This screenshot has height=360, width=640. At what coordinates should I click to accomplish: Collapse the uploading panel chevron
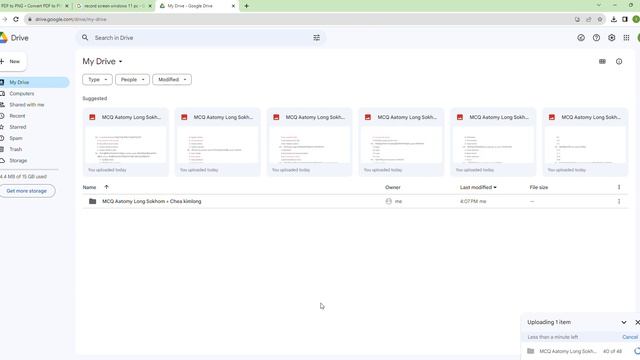(x=624, y=322)
